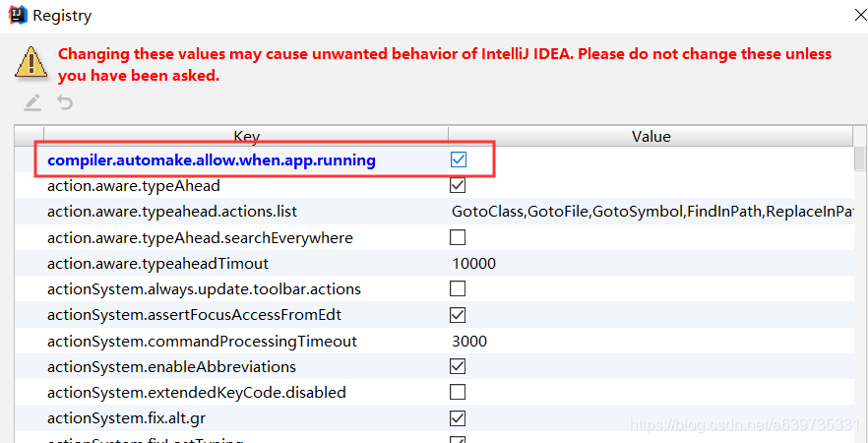The height and width of the screenshot is (443, 868).
Task: Select actionSystem.assertFocusAccessFromEdt key
Action: (x=194, y=315)
